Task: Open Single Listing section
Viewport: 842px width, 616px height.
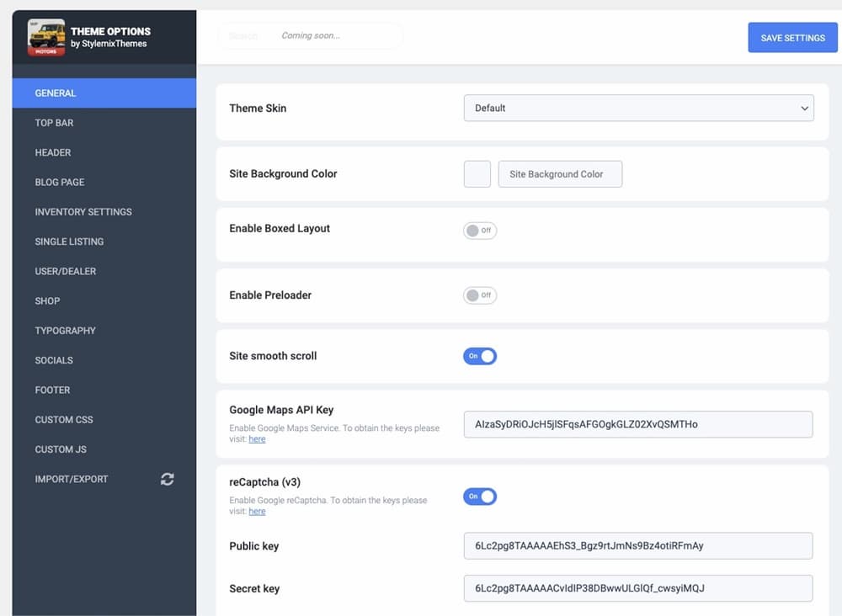Action: click(104, 242)
